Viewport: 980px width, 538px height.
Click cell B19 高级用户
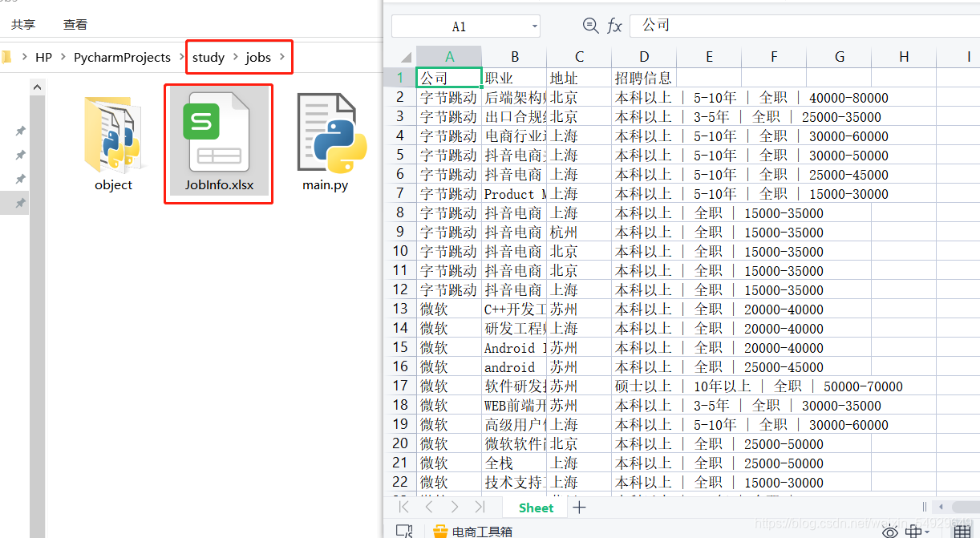tap(514, 424)
